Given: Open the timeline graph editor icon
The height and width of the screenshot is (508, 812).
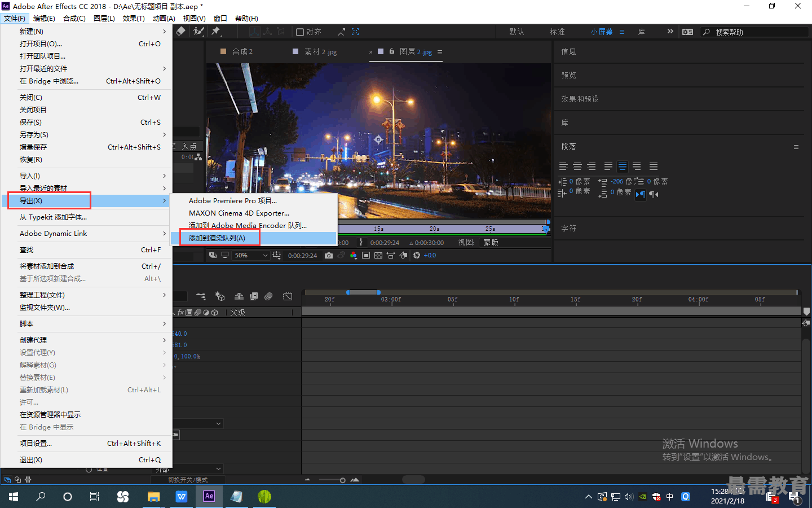Looking at the screenshot, I should tap(288, 296).
